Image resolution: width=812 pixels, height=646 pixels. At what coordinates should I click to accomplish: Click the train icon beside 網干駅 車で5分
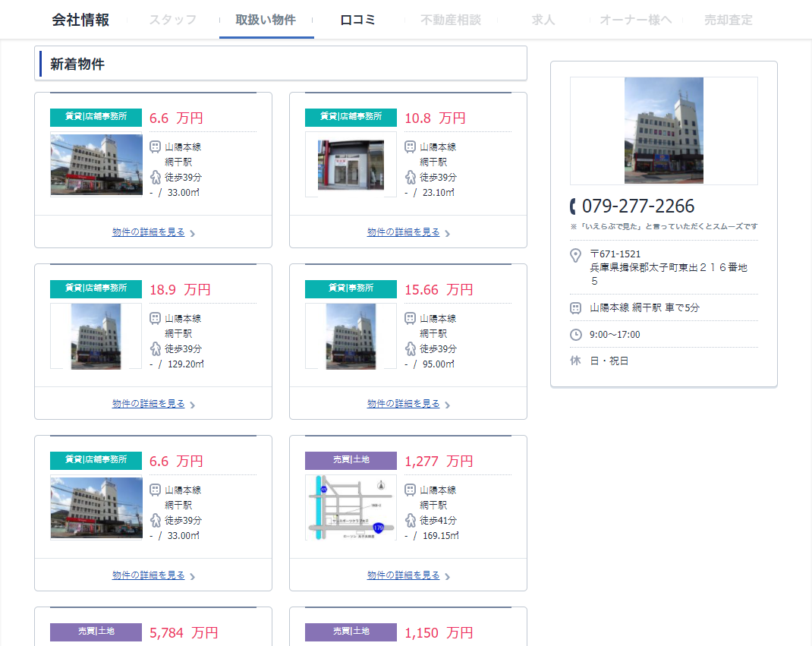[x=575, y=308]
